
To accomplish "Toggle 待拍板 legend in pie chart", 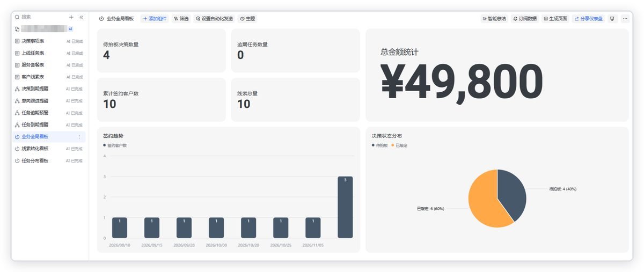I will pos(379,145).
